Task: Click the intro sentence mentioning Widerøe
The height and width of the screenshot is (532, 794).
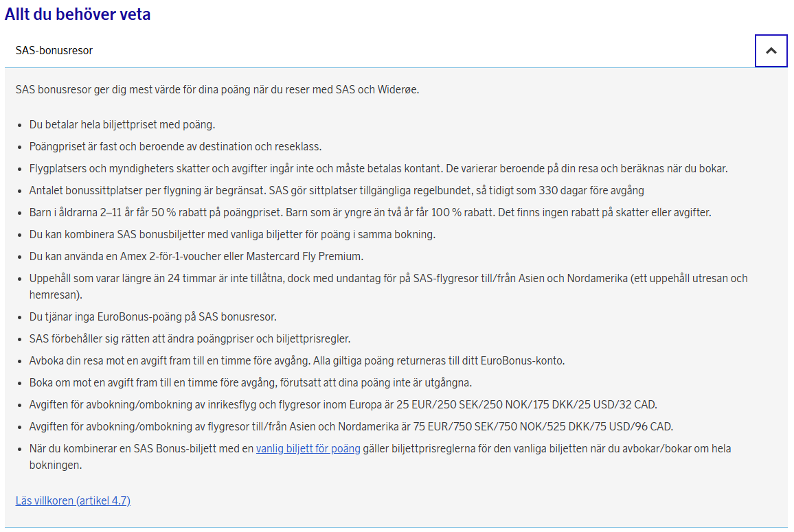Action: (x=217, y=90)
